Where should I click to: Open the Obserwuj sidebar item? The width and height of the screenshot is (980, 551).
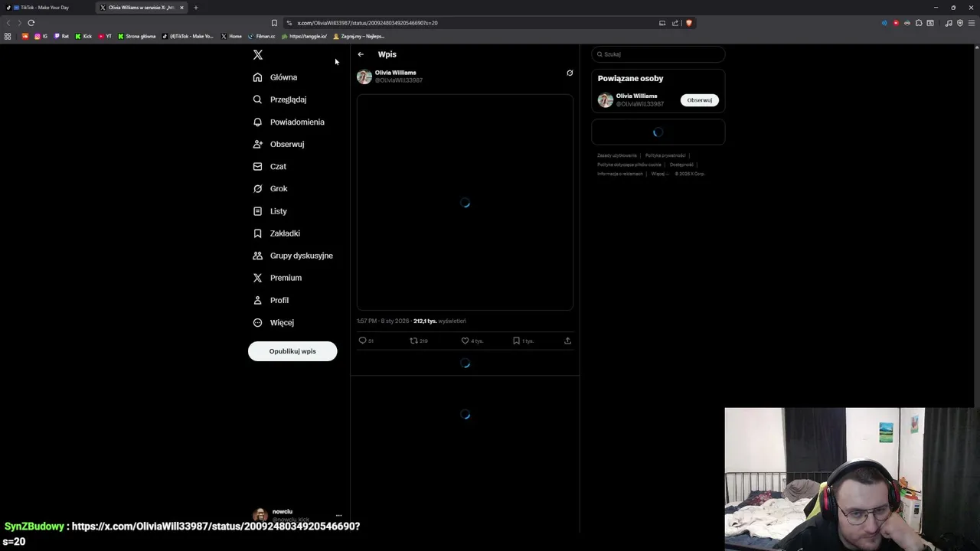279,144
